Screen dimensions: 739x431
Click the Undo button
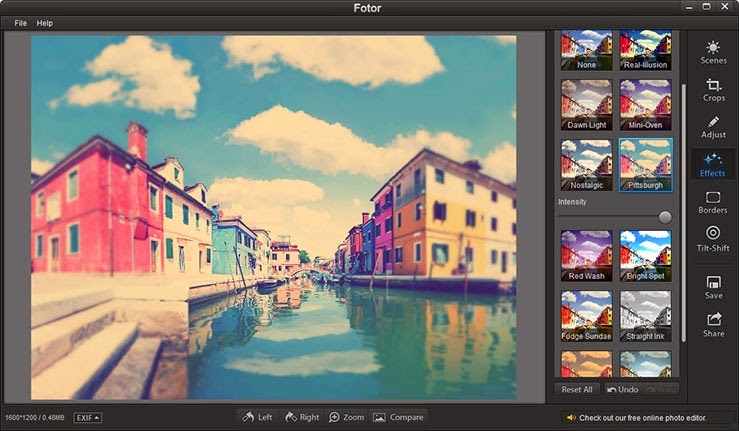[x=622, y=390]
